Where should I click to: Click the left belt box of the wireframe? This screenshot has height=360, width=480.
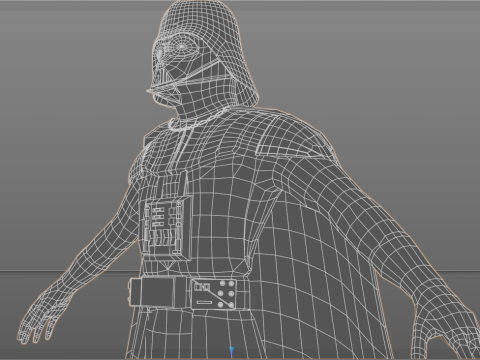click(152, 291)
